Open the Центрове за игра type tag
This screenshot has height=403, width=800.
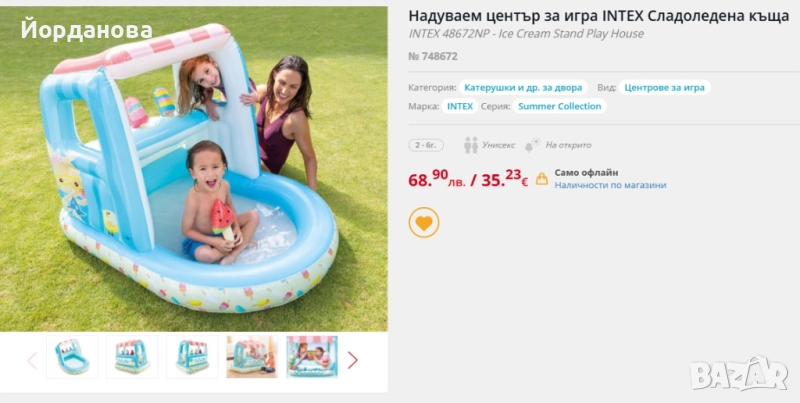(x=664, y=88)
